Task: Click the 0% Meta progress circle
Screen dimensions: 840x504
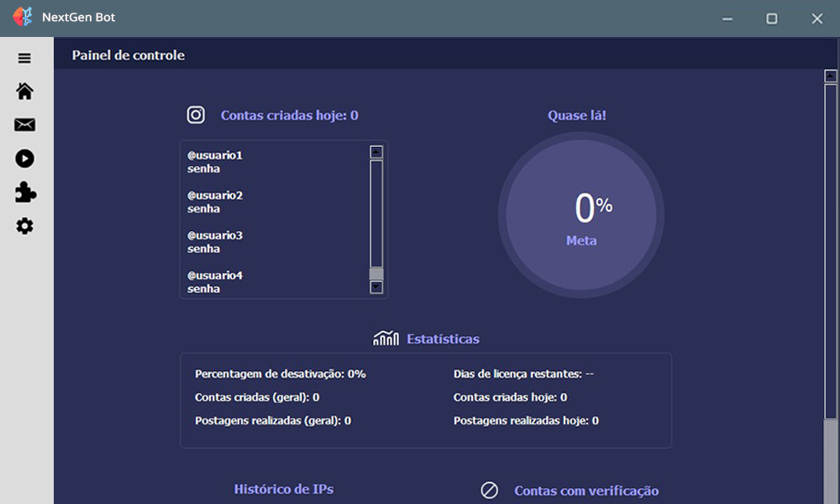Action: [581, 216]
